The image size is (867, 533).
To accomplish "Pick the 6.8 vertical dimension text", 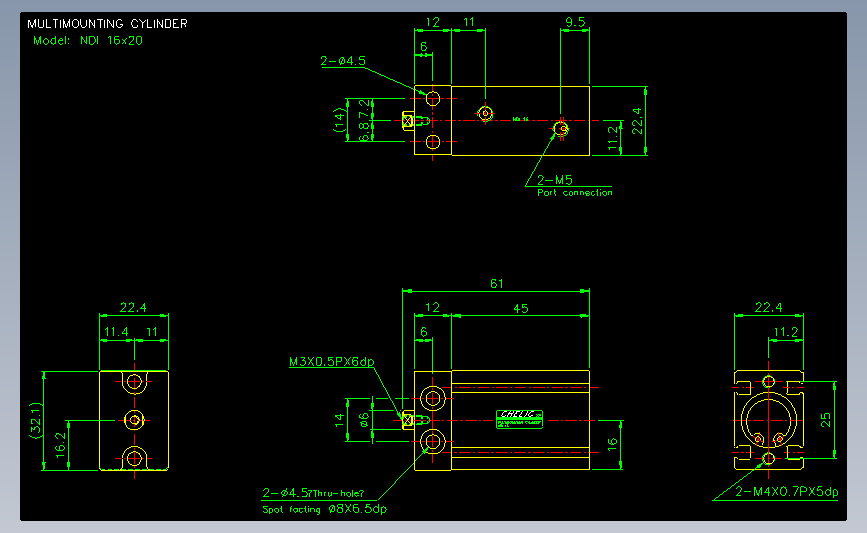I will click(364, 132).
